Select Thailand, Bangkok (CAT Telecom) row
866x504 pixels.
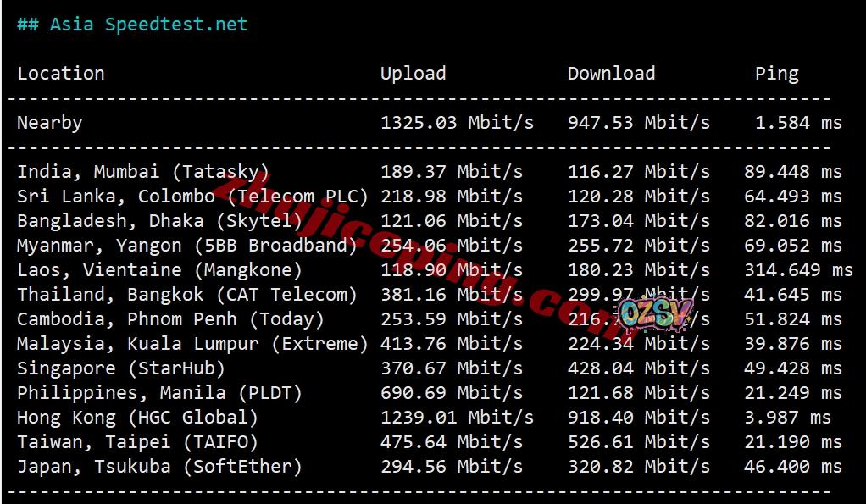[187, 295]
